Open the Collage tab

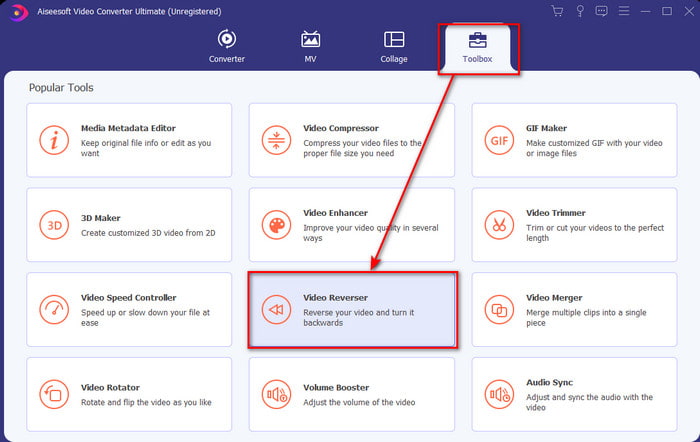click(x=394, y=46)
